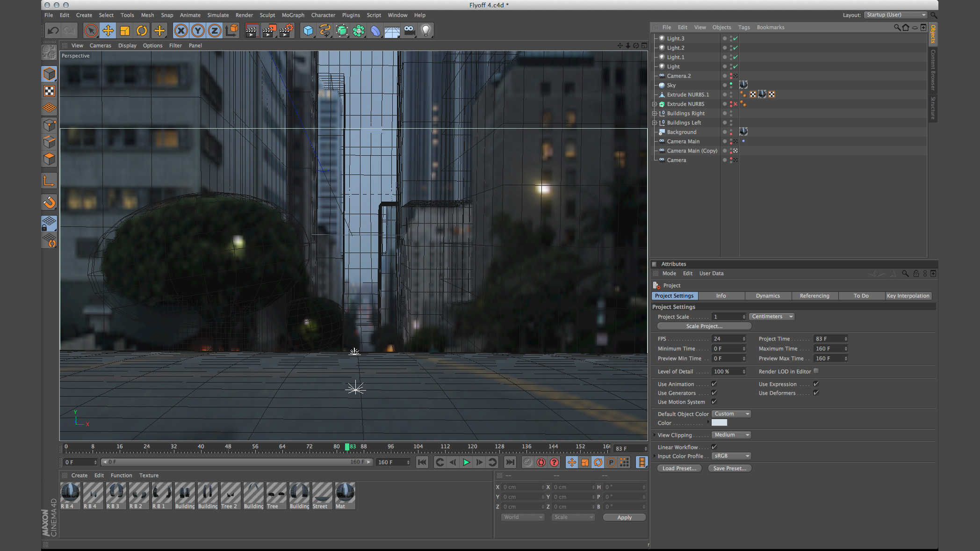
Task: Click the Render to Picture Viewer icon
Action: tap(269, 31)
